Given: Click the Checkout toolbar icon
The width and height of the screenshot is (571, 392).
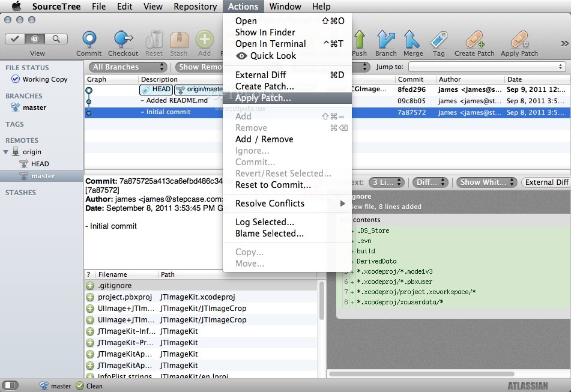Looking at the screenshot, I should tap(124, 39).
